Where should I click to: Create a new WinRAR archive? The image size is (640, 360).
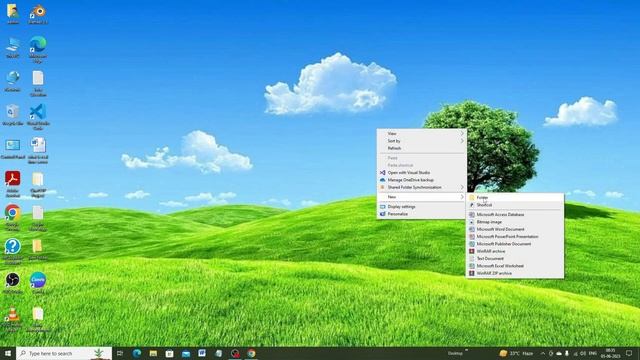(x=515, y=251)
